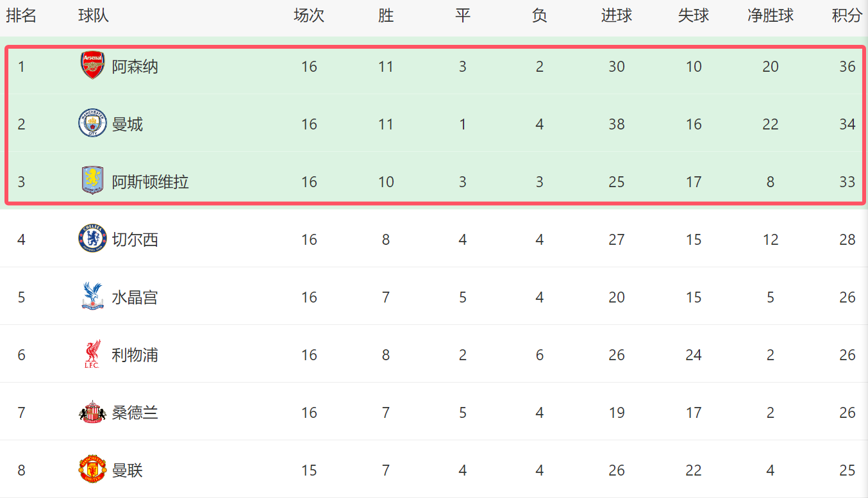Click the Chelsea club crest icon
This screenshot has height=498, width=868.
tap(92, 239)
